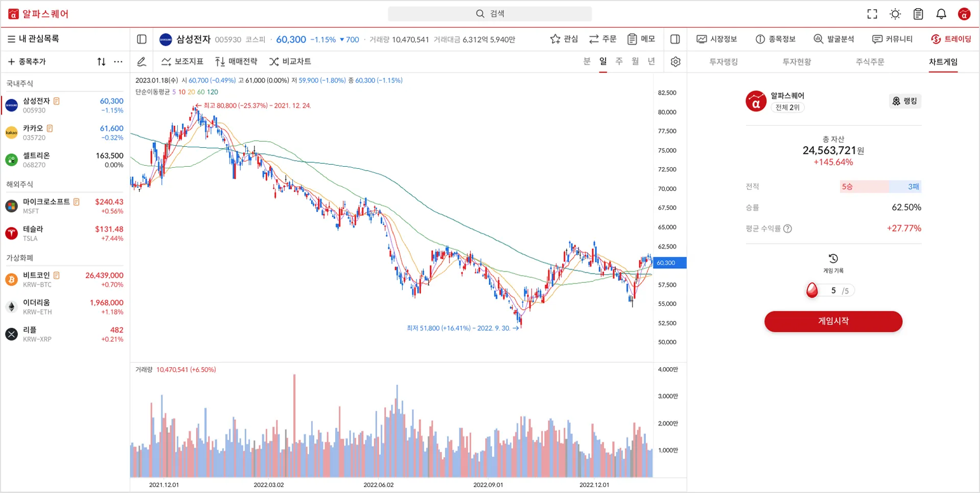Viewport: 980px width, 493px height.
Task: Open 보조지표 indicators menu
Action: tap(182, 62)
